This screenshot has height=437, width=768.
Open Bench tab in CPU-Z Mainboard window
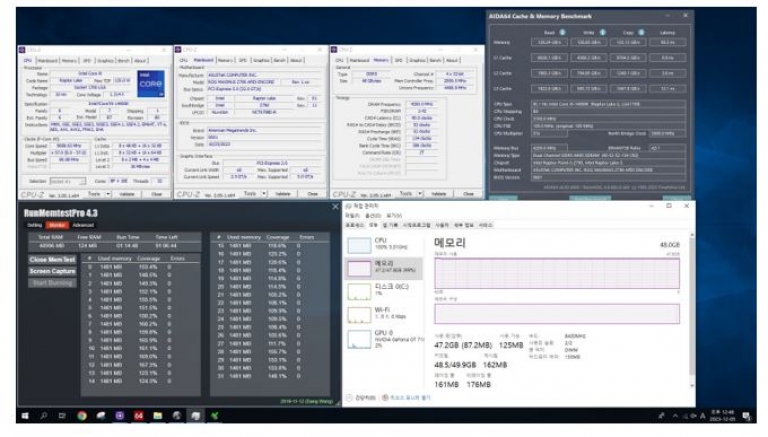(x=279, y=60)
